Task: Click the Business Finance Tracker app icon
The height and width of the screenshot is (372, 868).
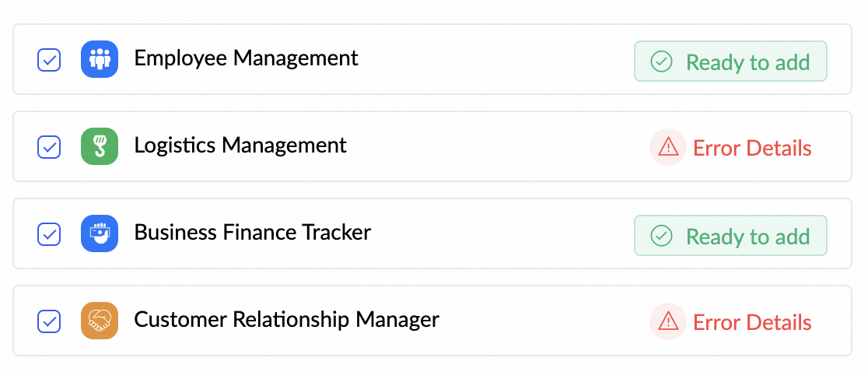Action: click(x=100, y=233)
